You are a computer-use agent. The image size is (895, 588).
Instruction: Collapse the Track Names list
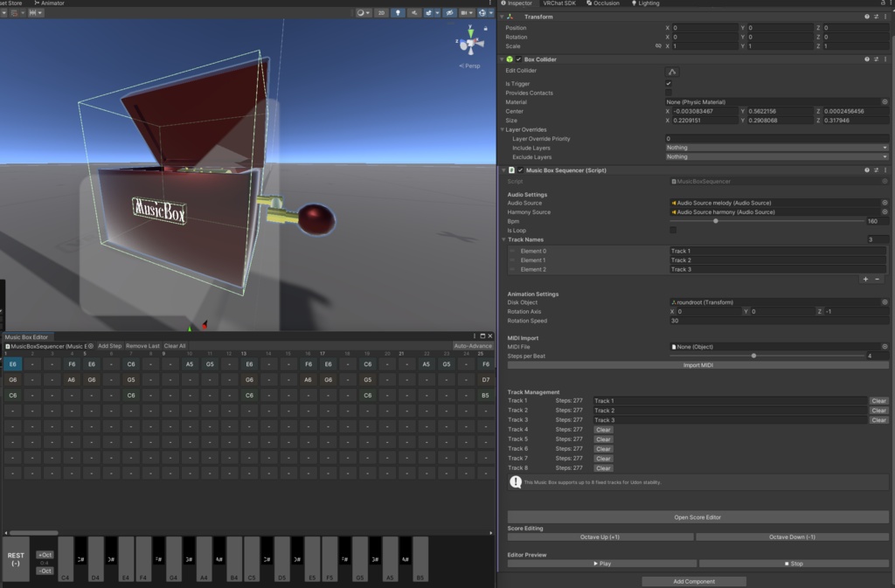(x=504, y=240)
